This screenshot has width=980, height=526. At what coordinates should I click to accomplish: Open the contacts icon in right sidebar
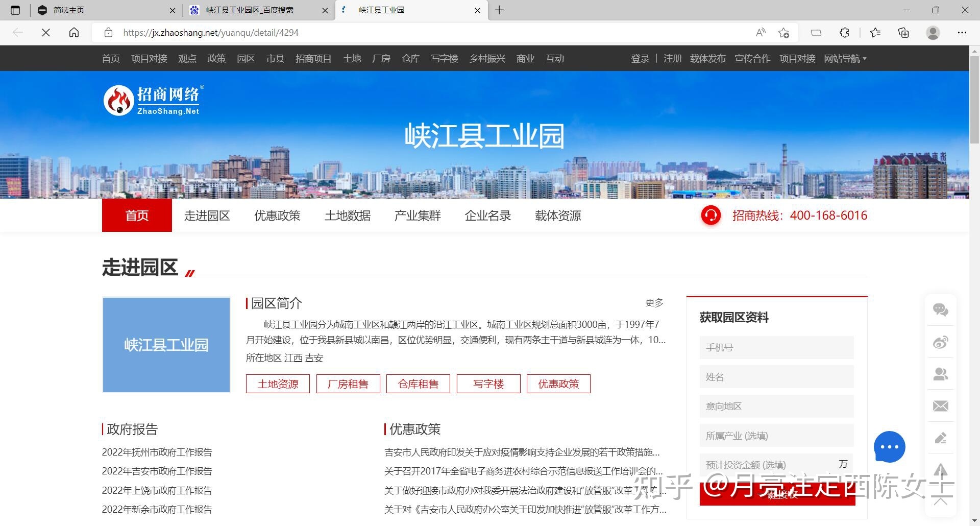(941, 374)
